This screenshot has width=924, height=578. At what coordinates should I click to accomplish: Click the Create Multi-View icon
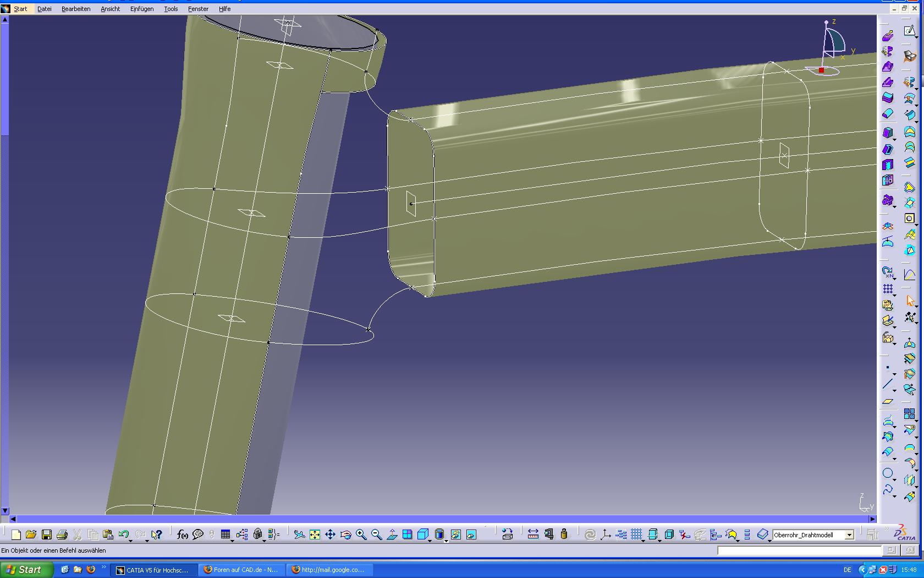407,535
